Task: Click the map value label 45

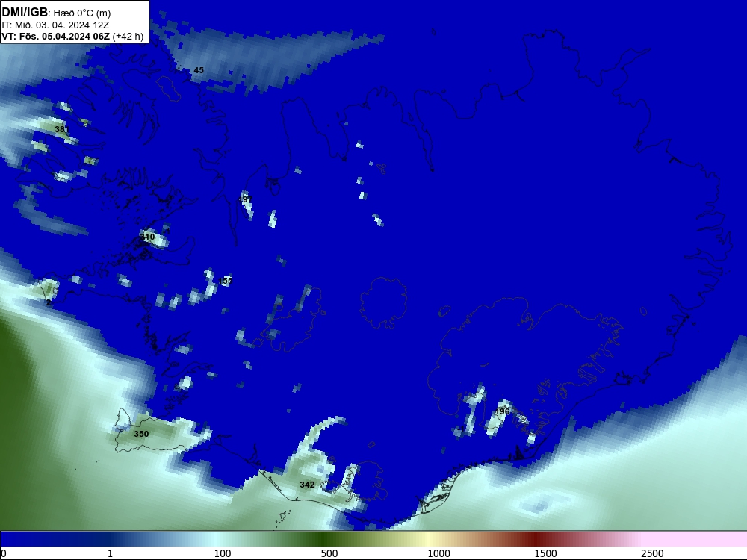Action: [x=199, y=70]
